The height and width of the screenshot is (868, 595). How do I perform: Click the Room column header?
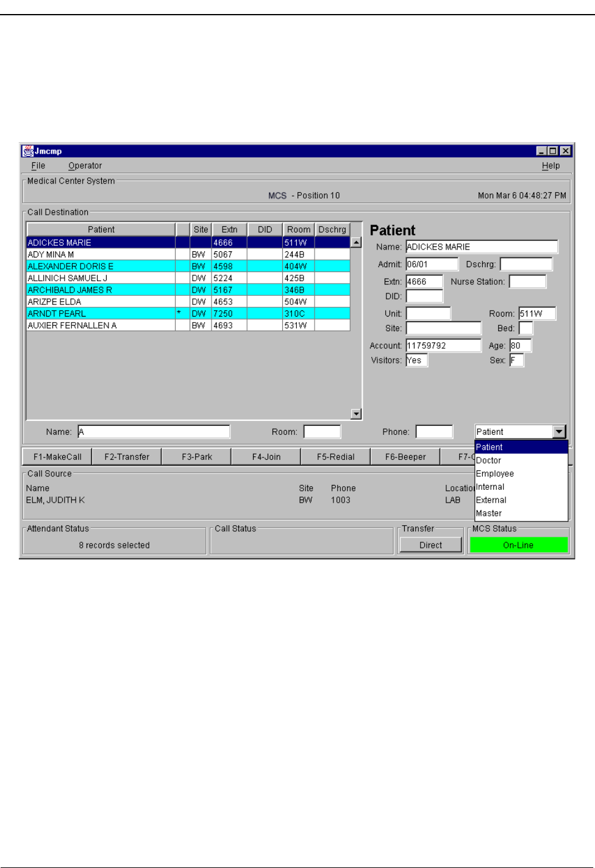(x=299, y=229)
